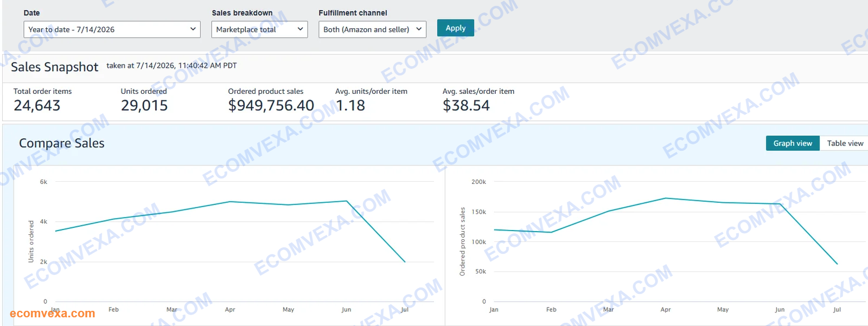
Task: Expand the Sales breakdown dropdown
Action: (x=259, y=29)
